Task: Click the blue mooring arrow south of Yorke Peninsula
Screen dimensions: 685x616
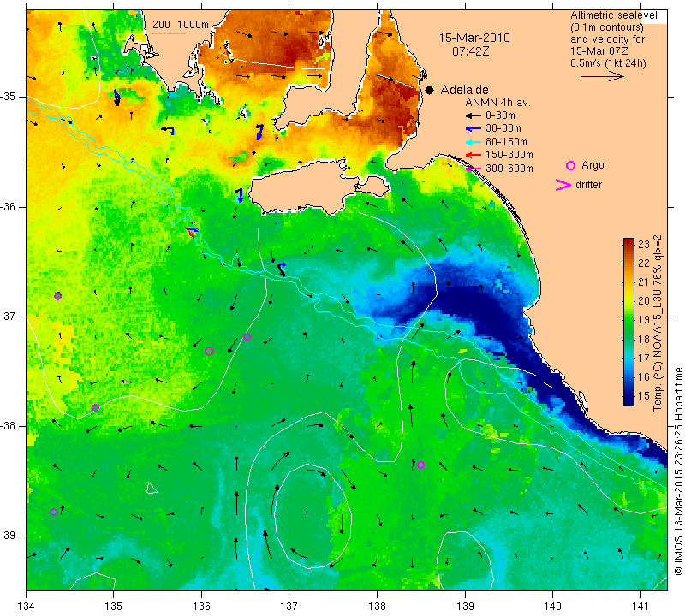Action: [x=259, y=133]
